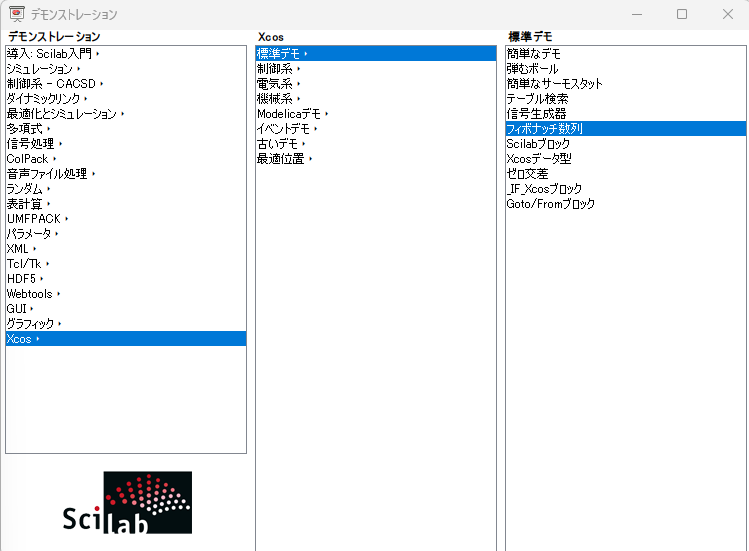Select XML in demonstrations list
749x551 pixels.
click(126, 249)
